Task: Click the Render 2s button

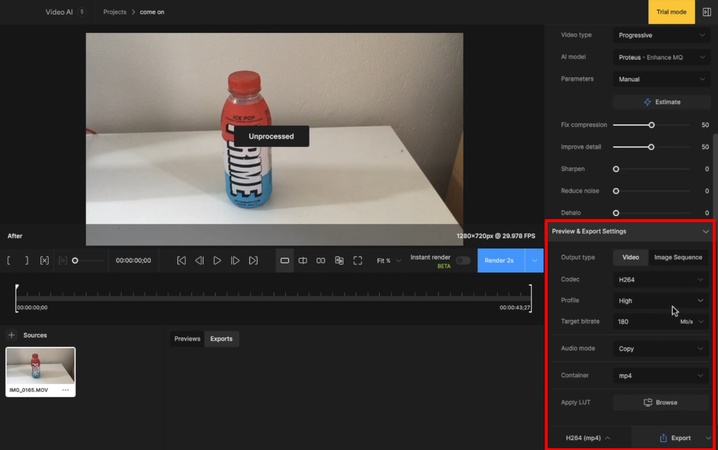Action: (x=501, y=260)
